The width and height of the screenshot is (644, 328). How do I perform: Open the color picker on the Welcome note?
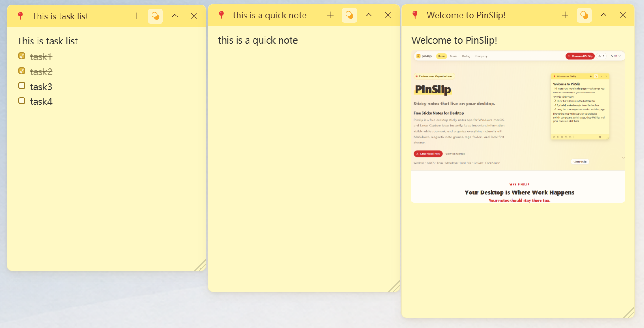click(584, 15)
